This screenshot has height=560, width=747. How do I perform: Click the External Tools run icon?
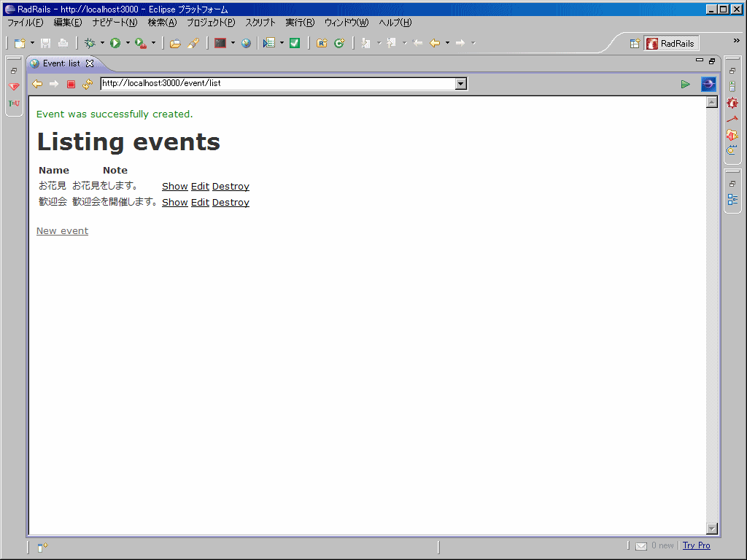pyautogui.click(x=141, y=43)
